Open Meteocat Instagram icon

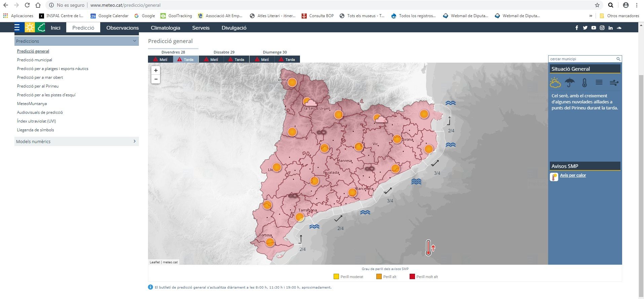(x=602, y=28)
